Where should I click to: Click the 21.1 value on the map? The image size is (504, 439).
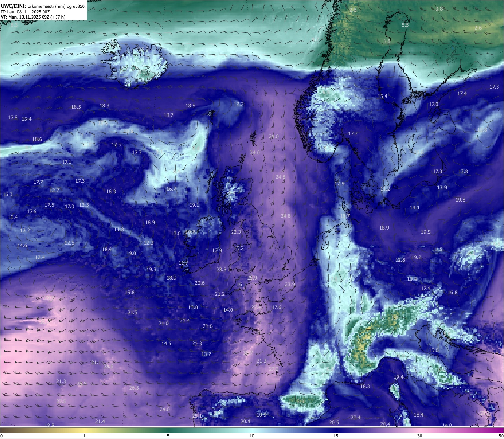[x=96, y=363]
